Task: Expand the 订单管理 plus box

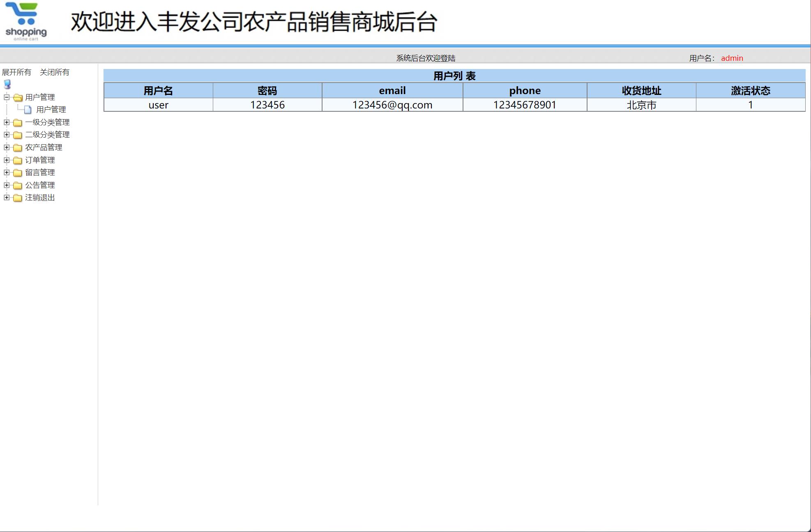Action: click(x=7, y=160)
